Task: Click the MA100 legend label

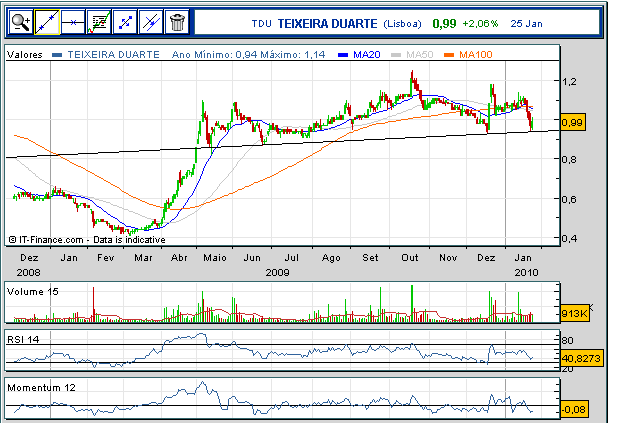Action: 476,55
